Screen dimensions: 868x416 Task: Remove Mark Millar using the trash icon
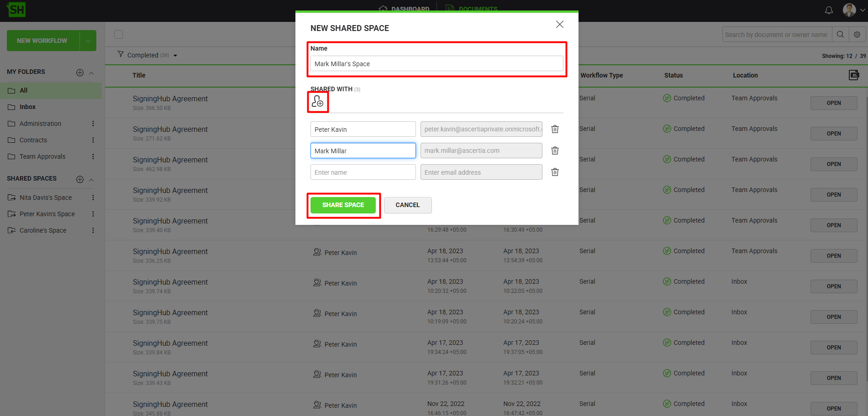click(555, 151)
